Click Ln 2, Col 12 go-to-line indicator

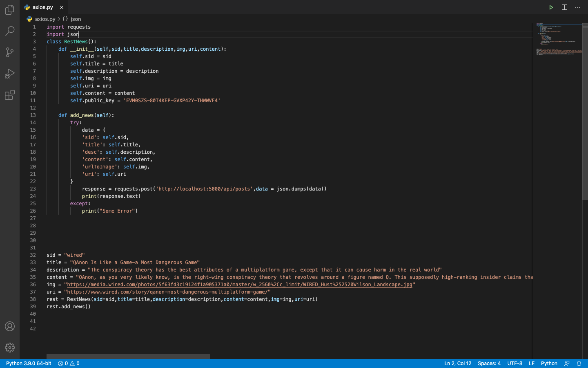tap(458, 364)
